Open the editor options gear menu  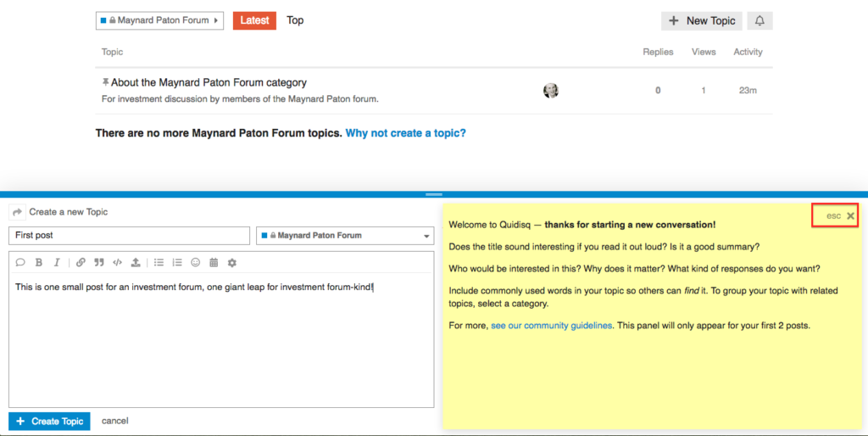pyautogui.click(x=232, y=263)
